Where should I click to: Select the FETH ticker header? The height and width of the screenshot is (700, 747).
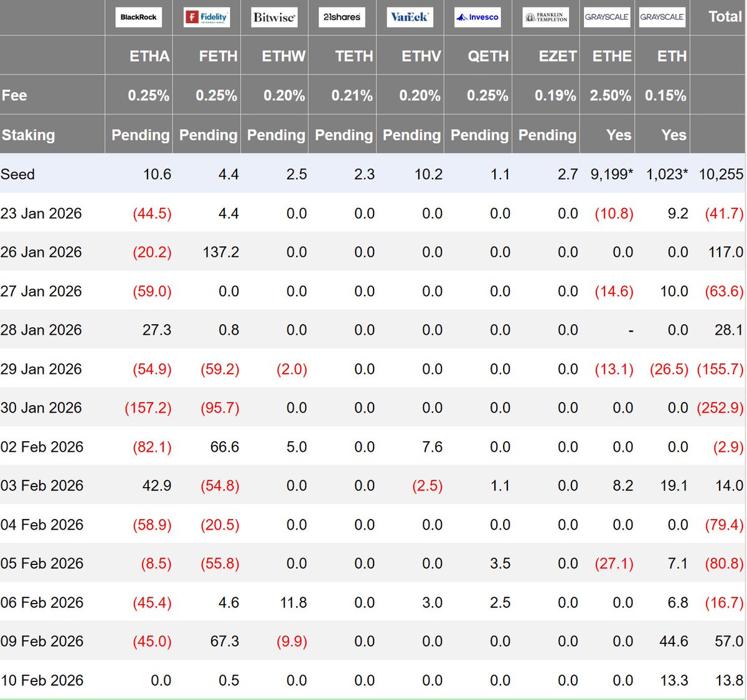[218, 57]
